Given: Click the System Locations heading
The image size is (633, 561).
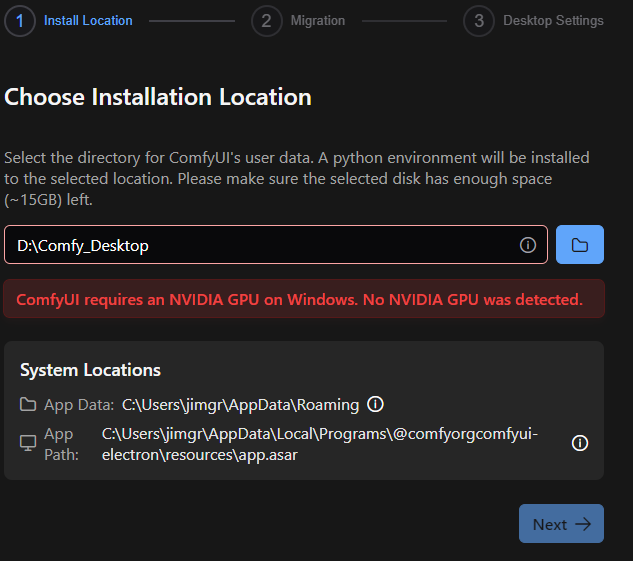Looking at the screenshot, I should (90, 370).
